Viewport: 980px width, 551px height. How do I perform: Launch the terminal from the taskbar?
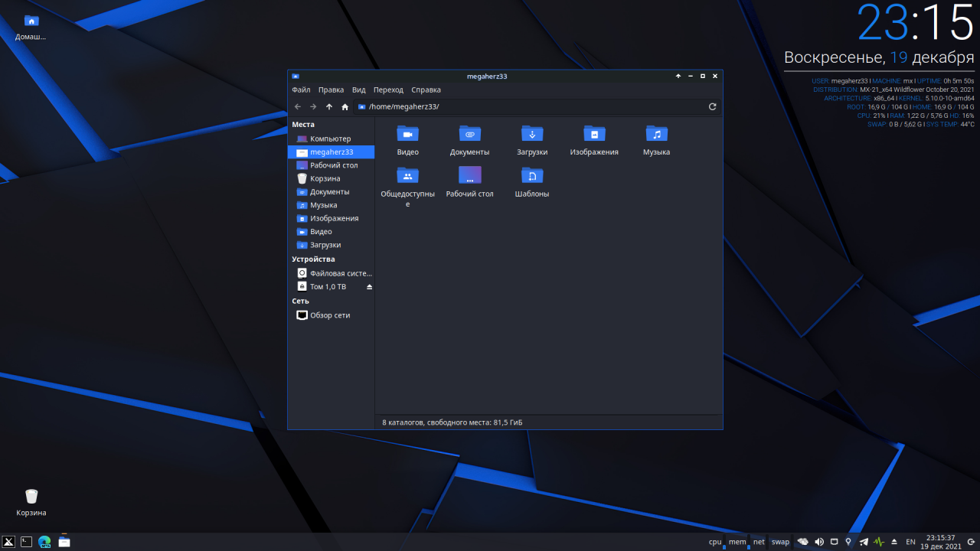pos(27,542)
